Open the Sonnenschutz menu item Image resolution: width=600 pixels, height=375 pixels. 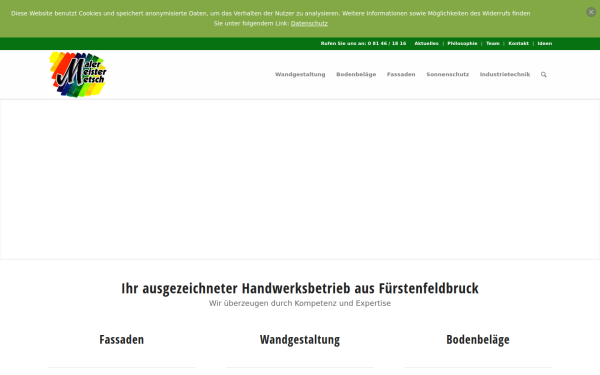coord(448,74)
